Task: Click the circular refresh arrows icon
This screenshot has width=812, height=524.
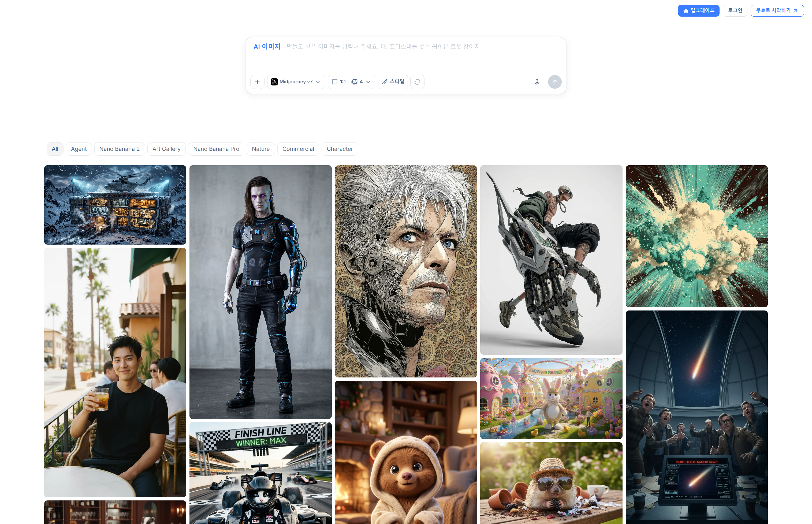Action: point(417,82)
